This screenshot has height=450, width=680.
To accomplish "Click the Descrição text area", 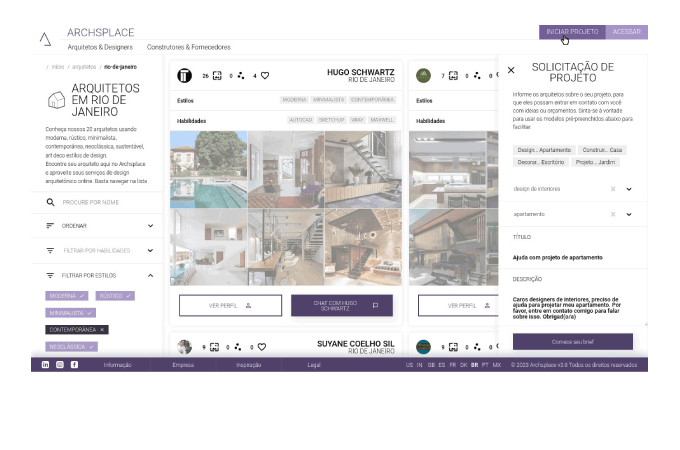I will coord(572,308).
